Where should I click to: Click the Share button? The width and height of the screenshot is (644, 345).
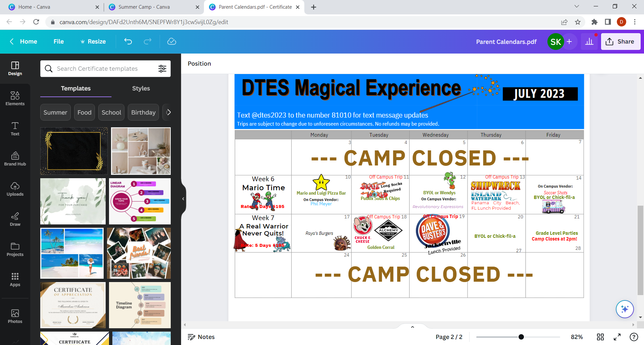621,42
